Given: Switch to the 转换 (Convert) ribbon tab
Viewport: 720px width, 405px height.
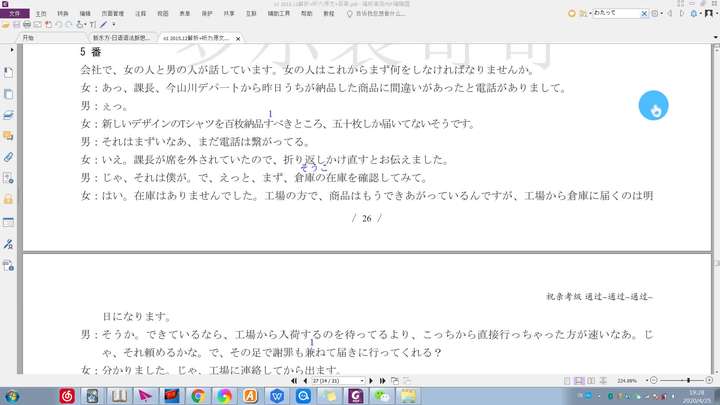Looking at the screenshot, I should (63, 14).
